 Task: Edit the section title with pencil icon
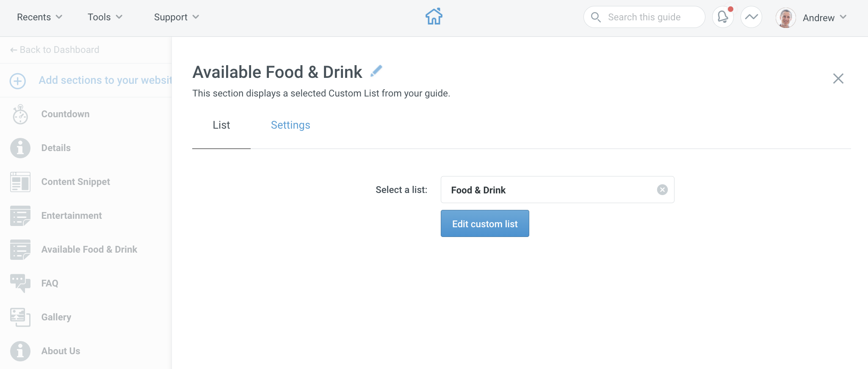376,71
